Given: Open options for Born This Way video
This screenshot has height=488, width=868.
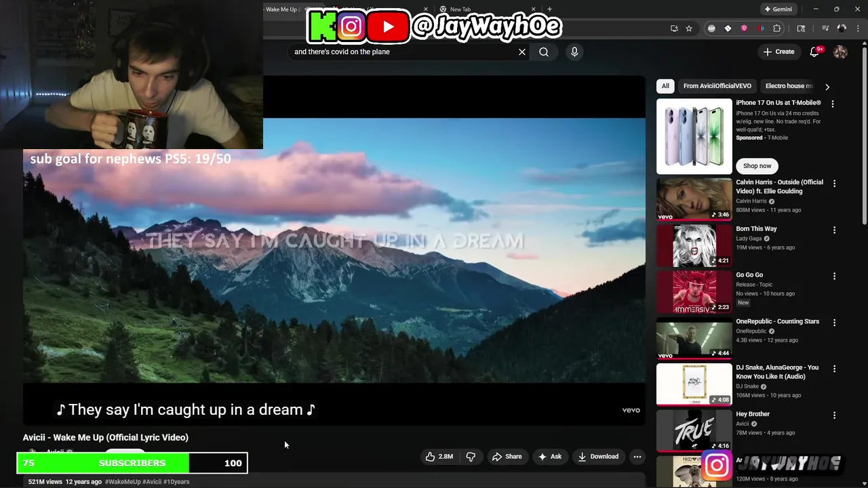Looking at the screenshot, I should pos(834,230).
